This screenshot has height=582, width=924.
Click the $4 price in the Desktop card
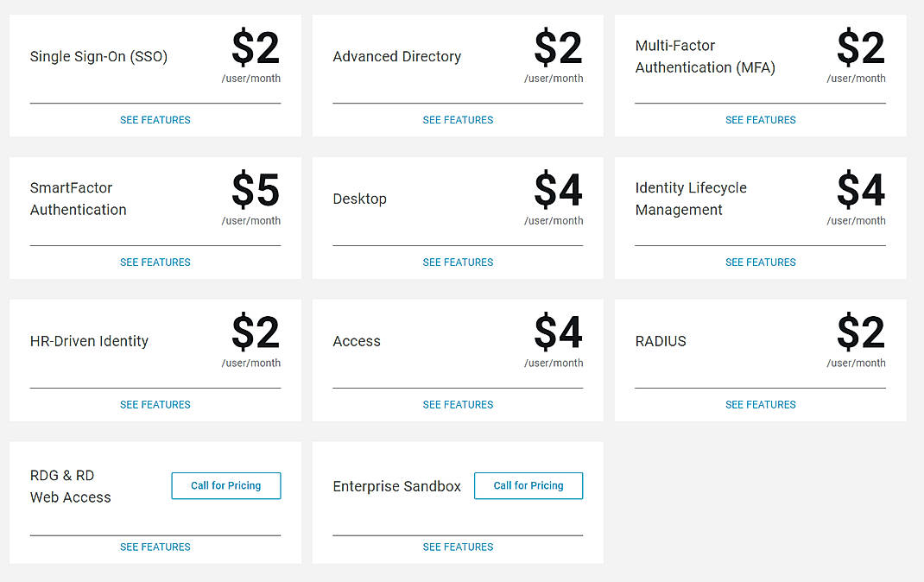point(558,191)
